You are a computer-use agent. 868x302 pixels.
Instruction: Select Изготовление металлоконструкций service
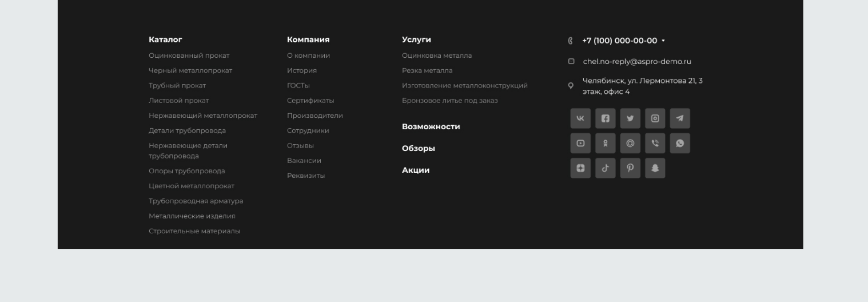tap(465, 86)
